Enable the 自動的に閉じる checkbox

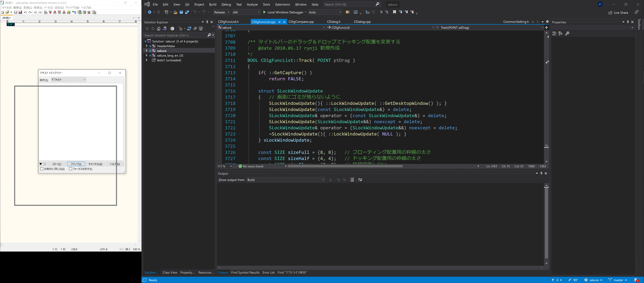(x=42, y=169)
